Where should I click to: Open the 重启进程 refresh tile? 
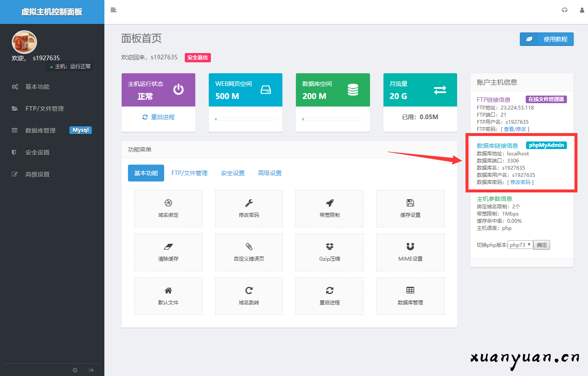point(330,296)
